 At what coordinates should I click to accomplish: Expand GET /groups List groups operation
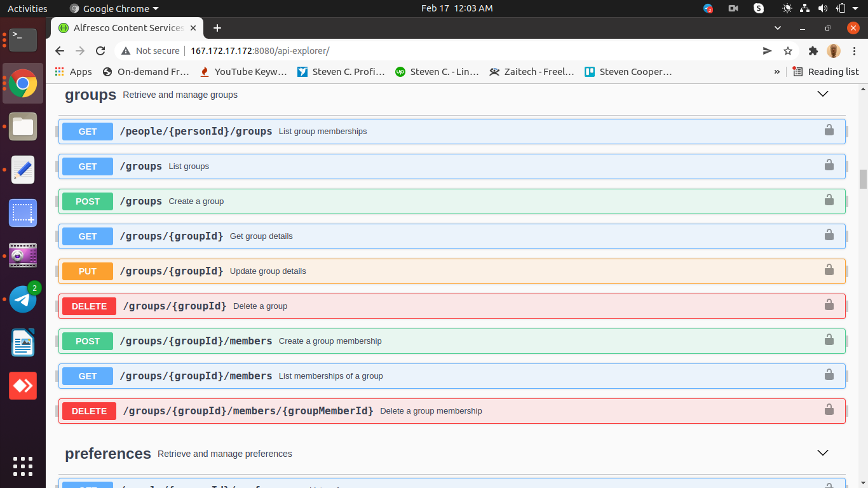[x=452, y=166]
